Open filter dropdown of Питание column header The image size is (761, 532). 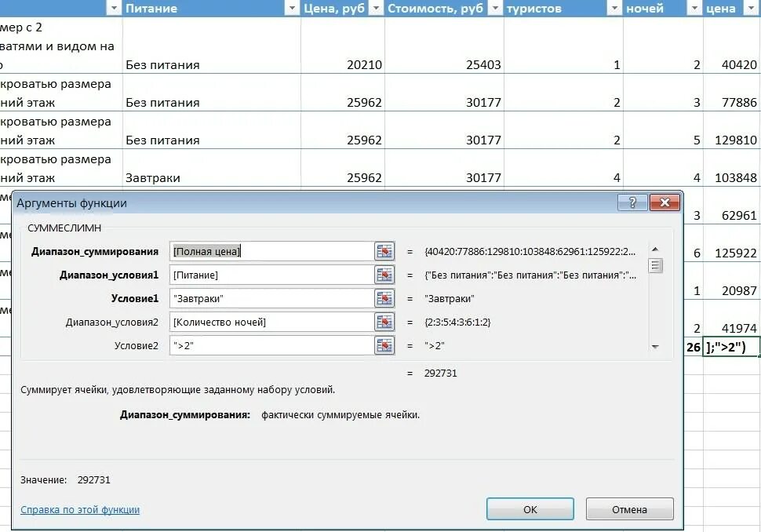[x=292, y=9]
